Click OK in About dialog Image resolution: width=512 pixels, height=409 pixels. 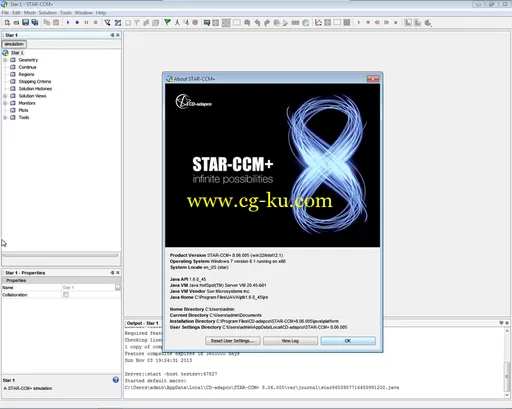tap(348, 341)
